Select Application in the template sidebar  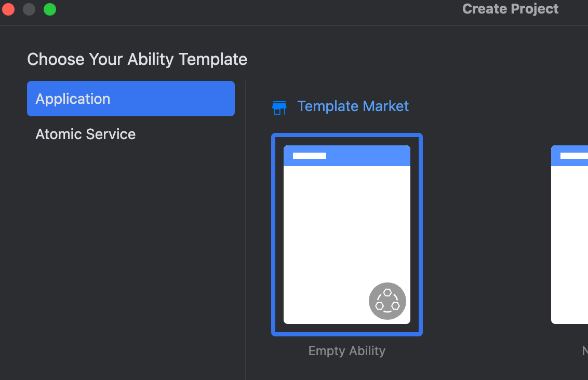130,99
